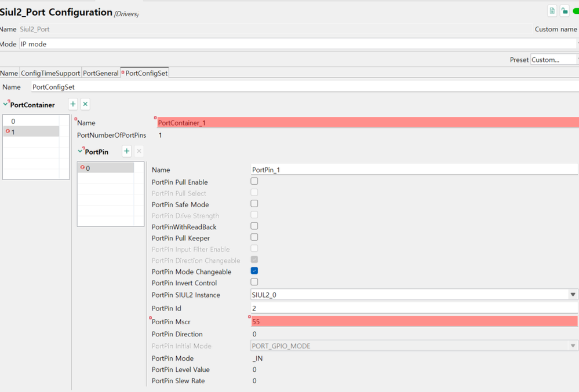
Task: Switch to the Name tab
Action: pos(9,73)
